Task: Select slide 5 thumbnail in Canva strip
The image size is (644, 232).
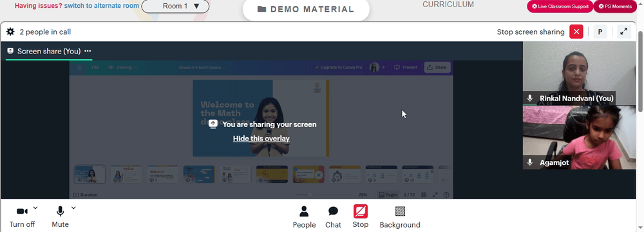Action: coord(235,175)
